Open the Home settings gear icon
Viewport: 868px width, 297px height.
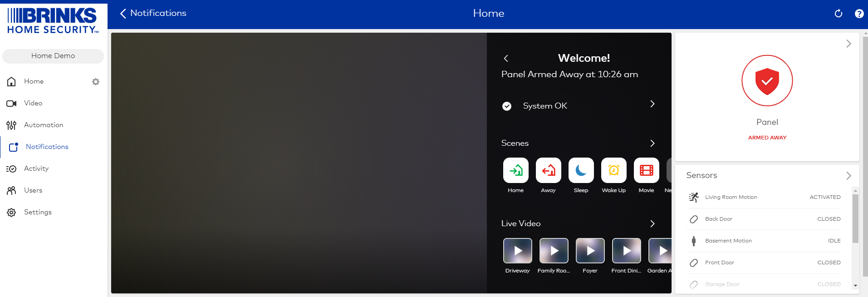[96, 82]
